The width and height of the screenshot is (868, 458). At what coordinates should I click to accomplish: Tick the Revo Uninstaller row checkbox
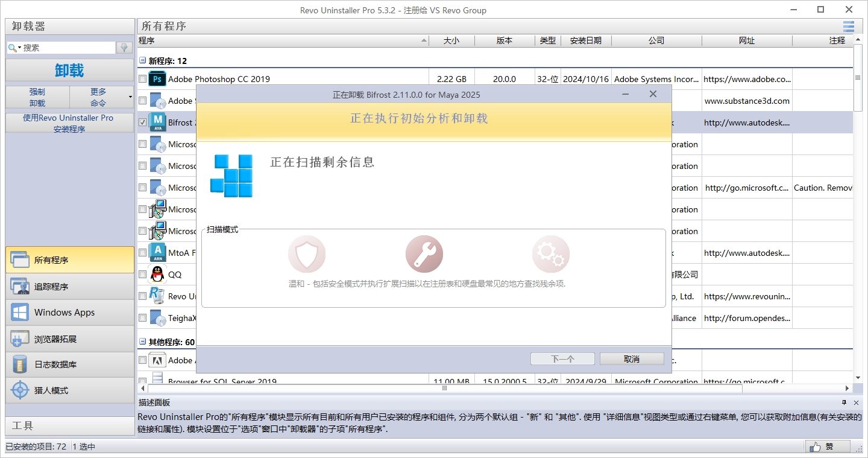(142, 296)
